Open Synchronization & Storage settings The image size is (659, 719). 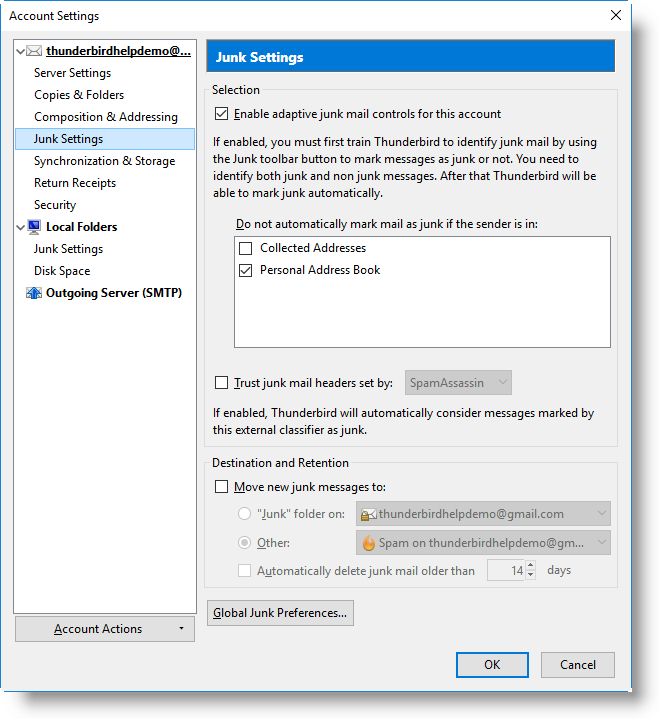tap(105, 161)
